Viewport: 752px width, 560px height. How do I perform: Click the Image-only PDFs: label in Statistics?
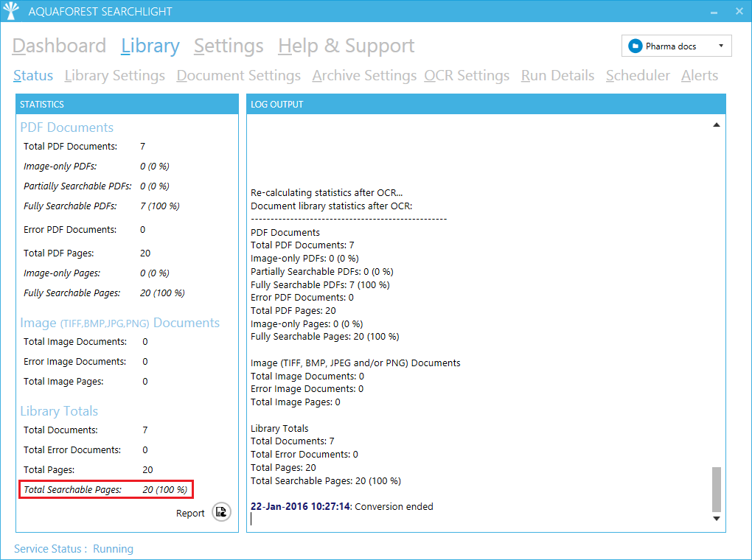[x=60, y=167]
